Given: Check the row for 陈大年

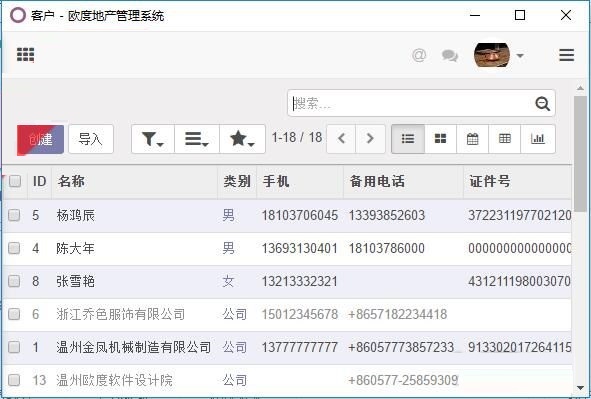Looking at the screenshot, I should [x=14, y=248].
